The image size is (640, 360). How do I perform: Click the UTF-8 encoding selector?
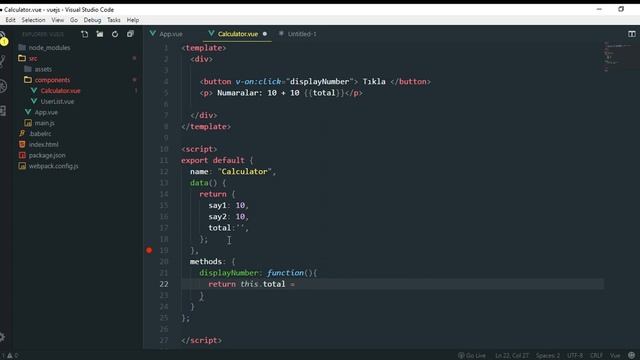click(575, 356)
